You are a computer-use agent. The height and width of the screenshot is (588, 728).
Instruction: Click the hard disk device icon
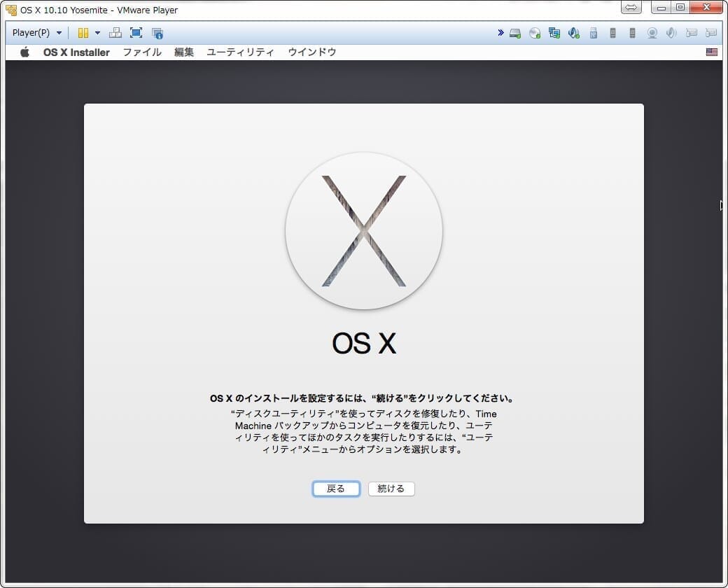coord(515,33)
